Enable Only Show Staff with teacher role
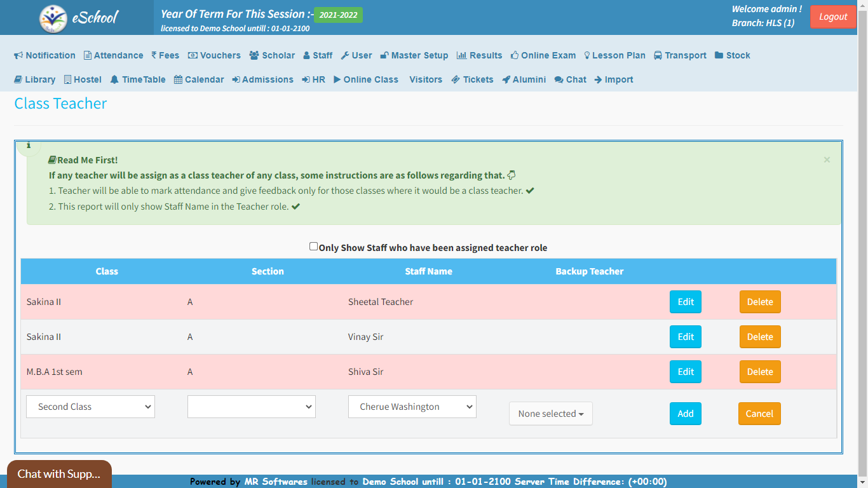Screen dimensions: 868x488 coord(313,247)
